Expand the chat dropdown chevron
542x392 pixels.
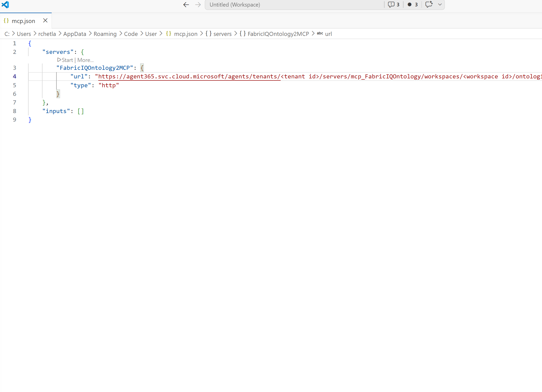440,5
